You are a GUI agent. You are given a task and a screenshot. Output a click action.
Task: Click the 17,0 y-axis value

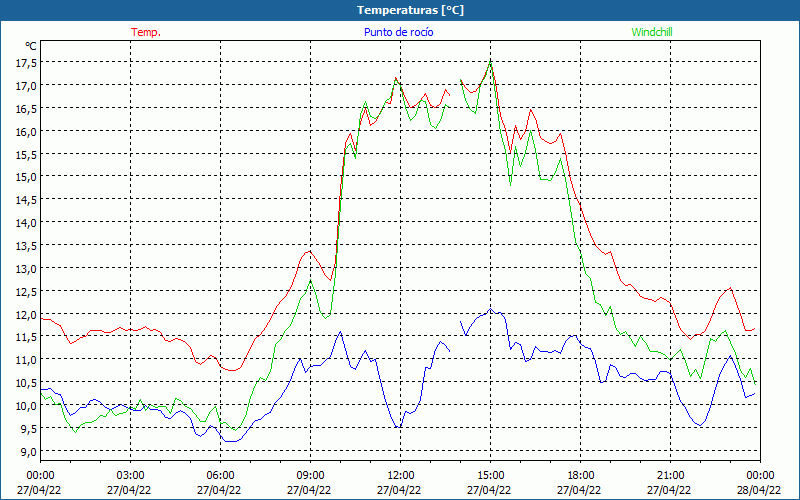pos(27,86)
